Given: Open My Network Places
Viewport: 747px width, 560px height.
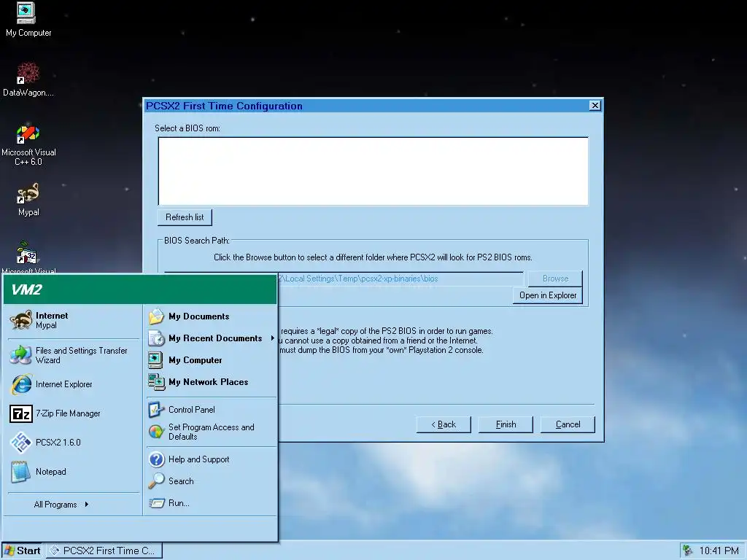Looking at the screenshot, I should pyautogui.click(x=211, y=382).
